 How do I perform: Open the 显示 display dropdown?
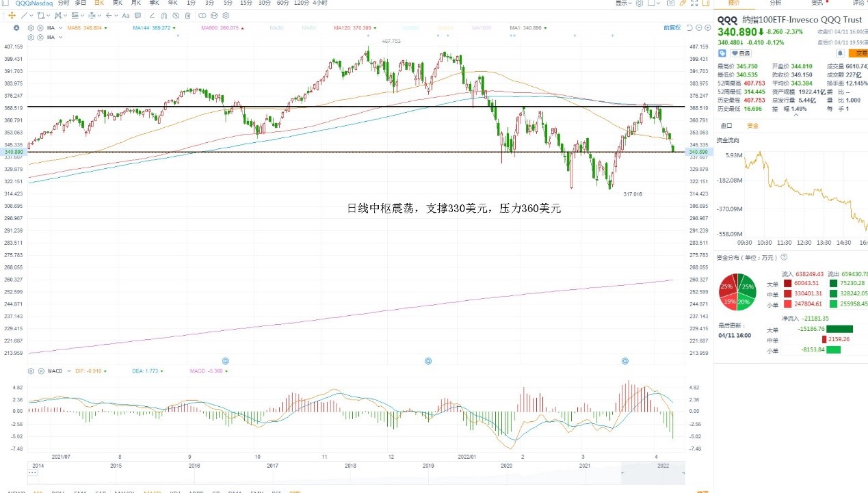623,3
